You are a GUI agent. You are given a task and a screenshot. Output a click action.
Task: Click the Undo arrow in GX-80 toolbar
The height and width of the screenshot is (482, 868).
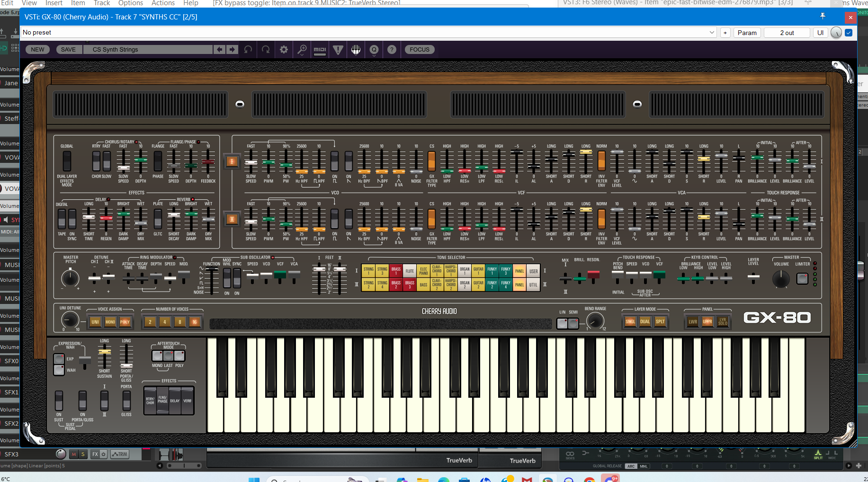coord(248,49)
